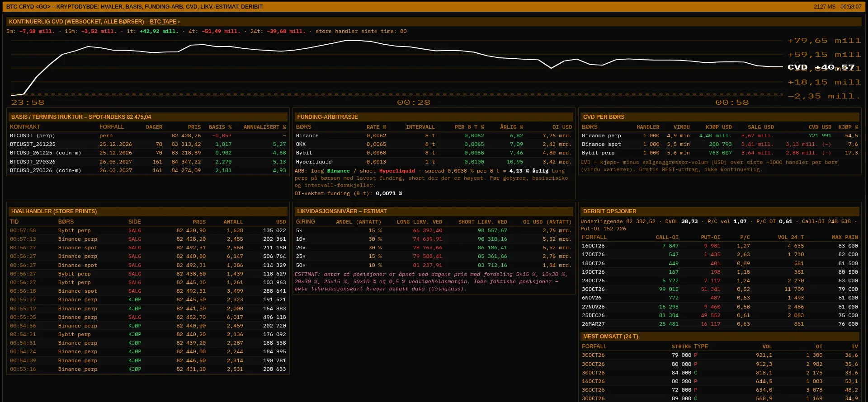Select the 84 000 C strike row

pos(720,373)
